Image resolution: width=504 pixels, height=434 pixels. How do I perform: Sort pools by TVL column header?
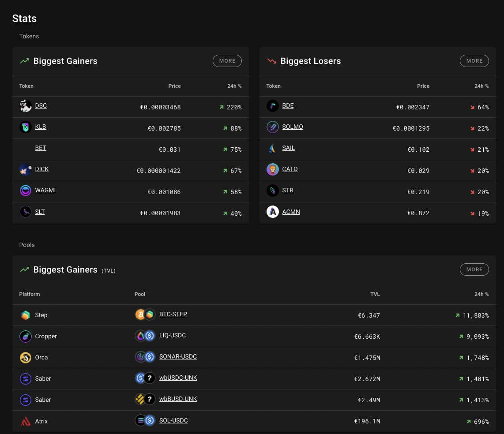coord(375,294)
